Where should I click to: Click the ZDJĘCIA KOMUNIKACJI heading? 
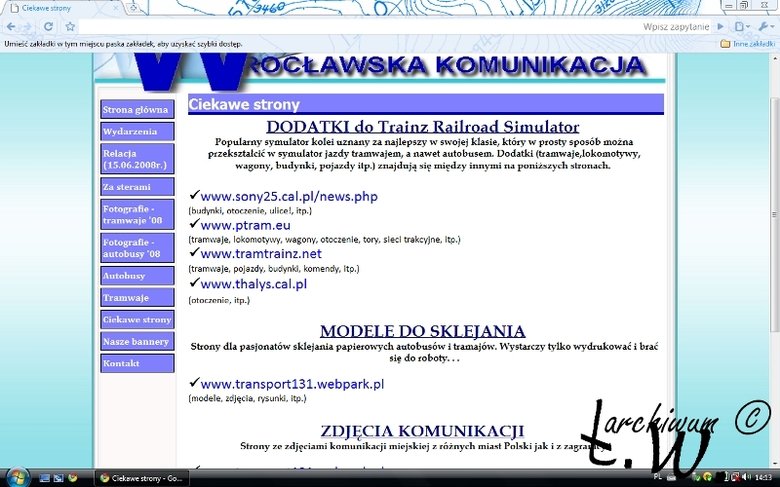pyautogui.click(x=422, y=431)
